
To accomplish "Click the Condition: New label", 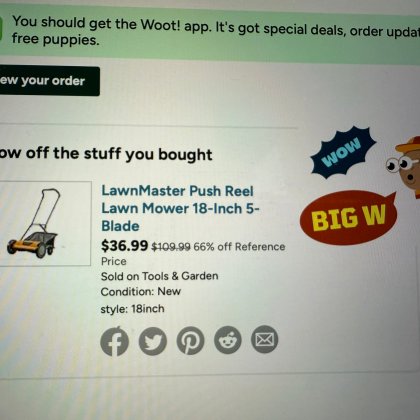I will [141, 292].
